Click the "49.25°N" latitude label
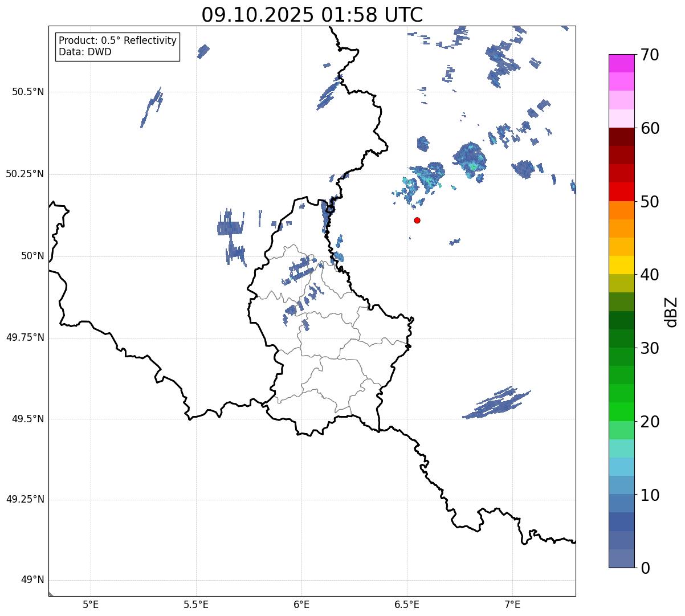 click(x=25, y=500)
